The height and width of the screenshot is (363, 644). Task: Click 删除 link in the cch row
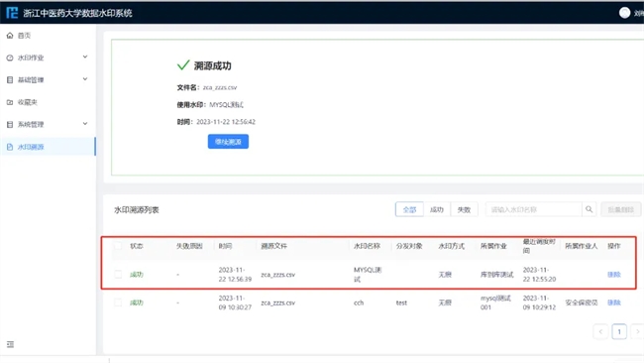pyautogui.click(x=614, y=302)
